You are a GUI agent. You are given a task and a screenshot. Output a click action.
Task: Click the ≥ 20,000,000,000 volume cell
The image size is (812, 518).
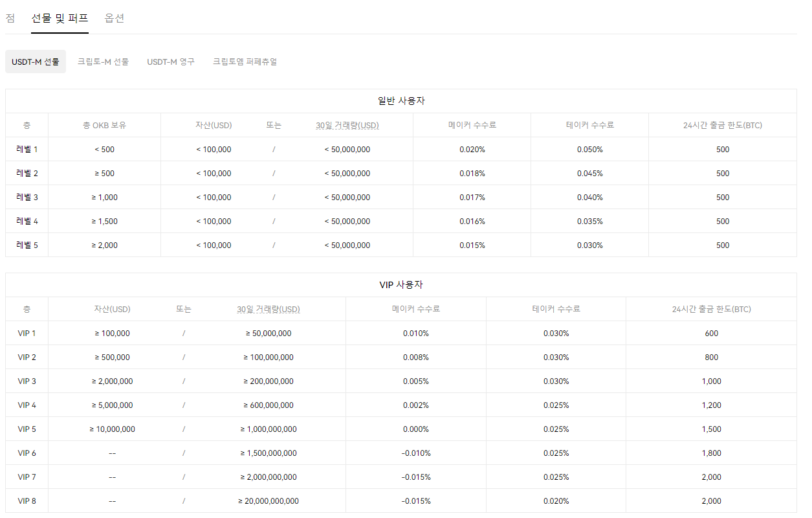pyautogui.click(x=269, y=501)
